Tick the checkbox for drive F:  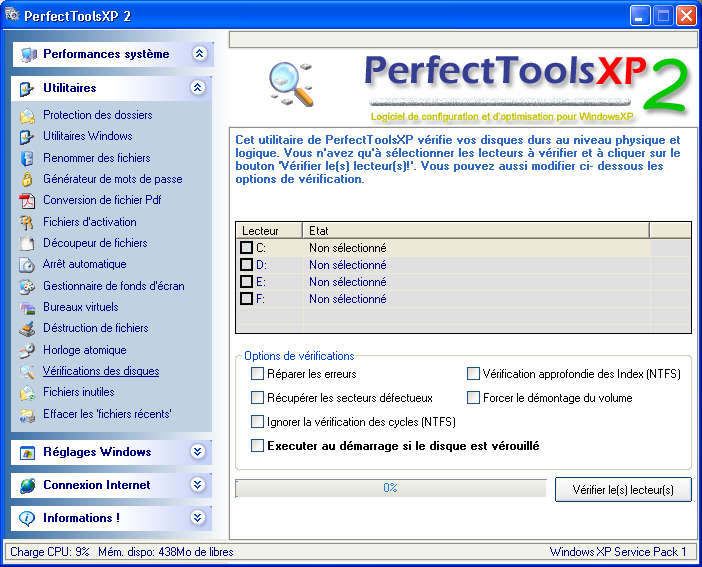click(x=246, y=298)
